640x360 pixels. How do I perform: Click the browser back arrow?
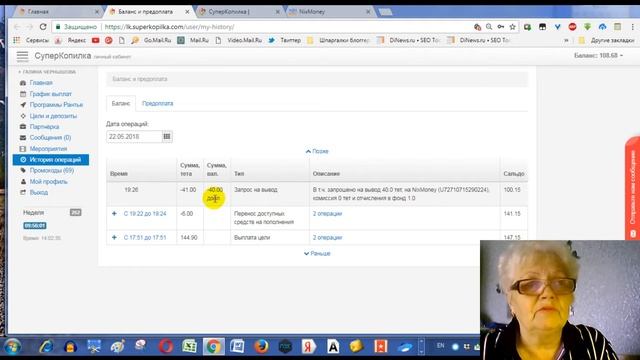click(x=17, y=27)
